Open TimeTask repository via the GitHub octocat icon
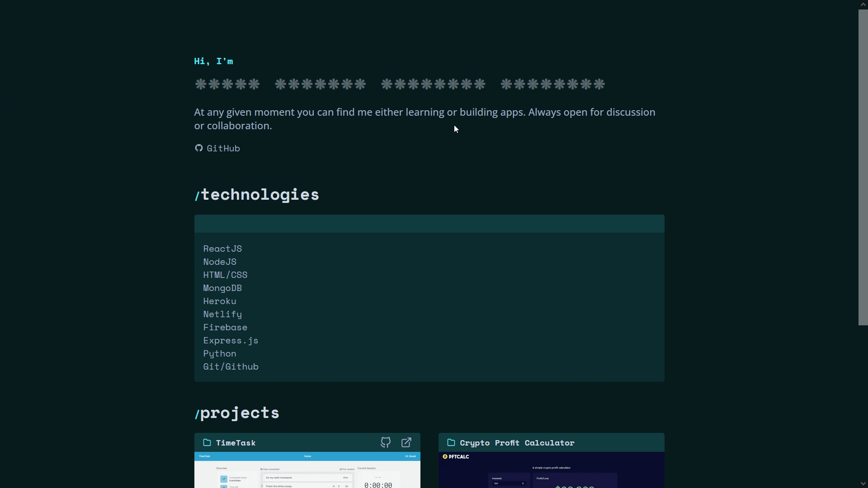The image size is (868, 488). 385,443
